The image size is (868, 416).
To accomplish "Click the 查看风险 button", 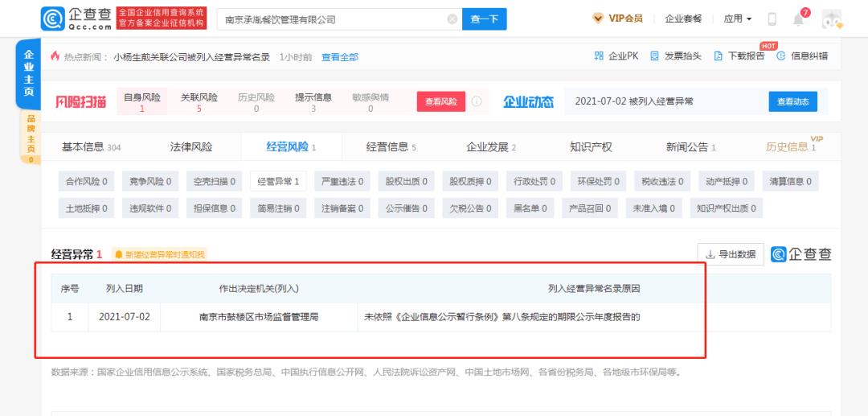I will (441, 102).
